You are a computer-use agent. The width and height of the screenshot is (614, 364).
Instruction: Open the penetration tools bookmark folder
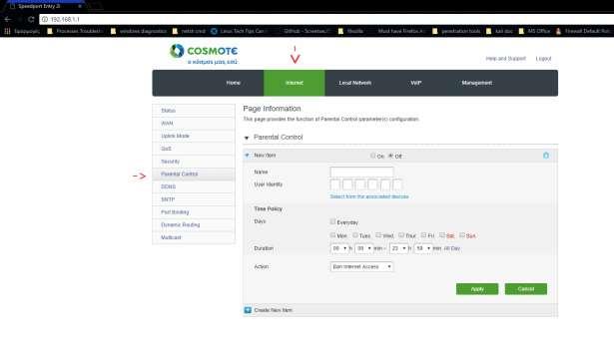click(x=456, y=31)
